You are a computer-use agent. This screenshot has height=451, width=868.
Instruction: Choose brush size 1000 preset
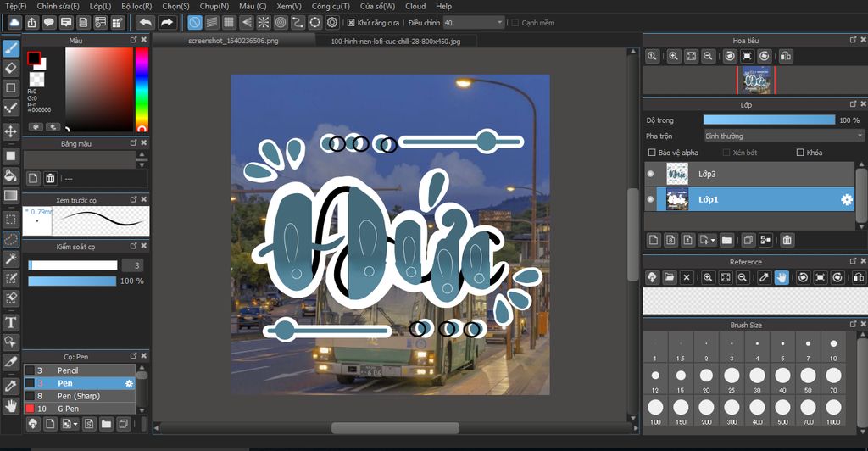833,410
